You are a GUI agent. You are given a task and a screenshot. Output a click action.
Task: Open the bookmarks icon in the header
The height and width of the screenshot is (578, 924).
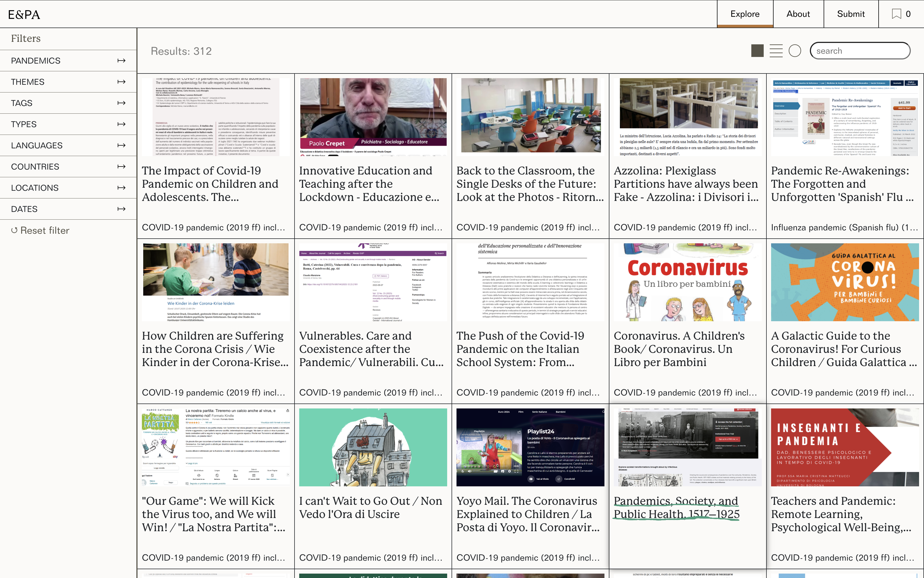point(896,14)
